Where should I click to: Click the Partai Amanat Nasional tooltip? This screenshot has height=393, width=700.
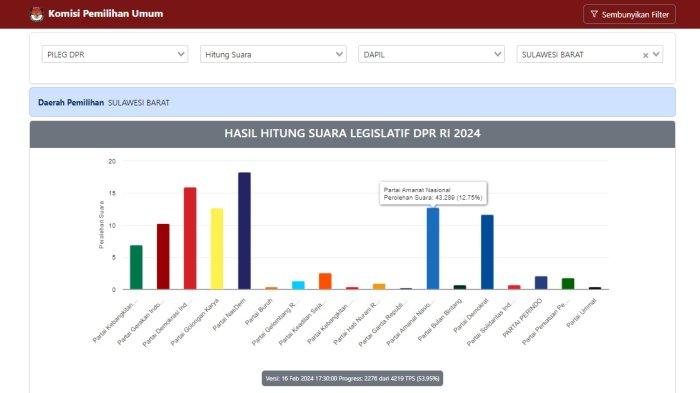(x=433, y=193)
